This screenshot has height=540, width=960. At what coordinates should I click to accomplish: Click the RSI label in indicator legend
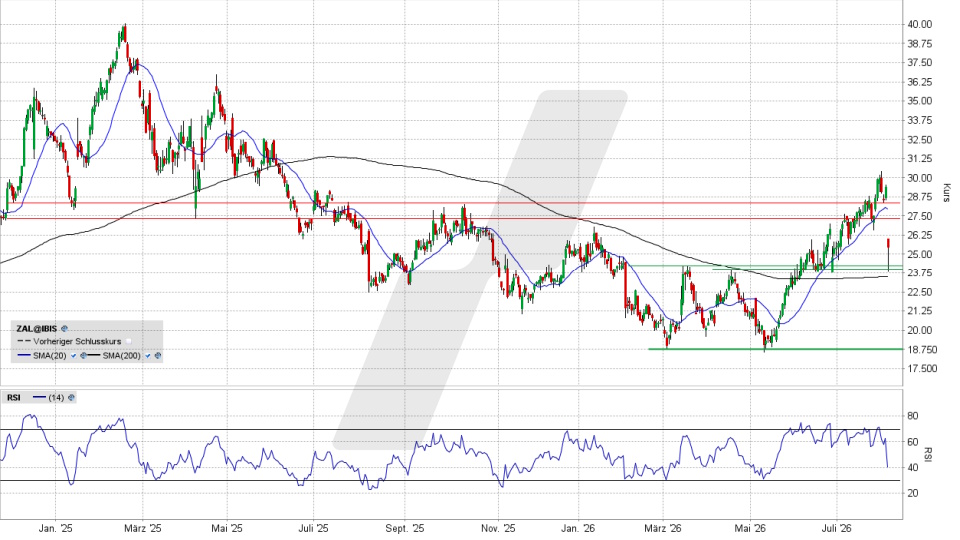(x=13, y=397)
